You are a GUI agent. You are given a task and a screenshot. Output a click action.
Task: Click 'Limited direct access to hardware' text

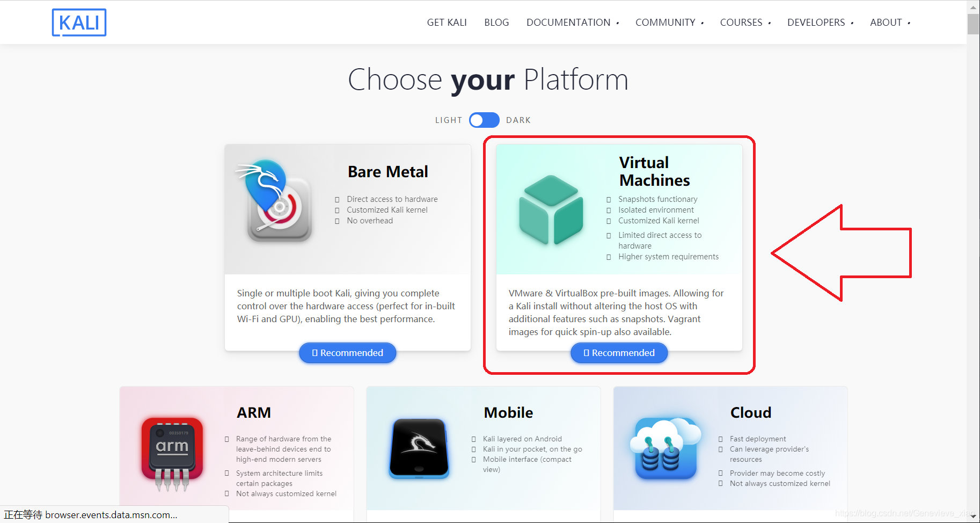click(x=660, y=241)
